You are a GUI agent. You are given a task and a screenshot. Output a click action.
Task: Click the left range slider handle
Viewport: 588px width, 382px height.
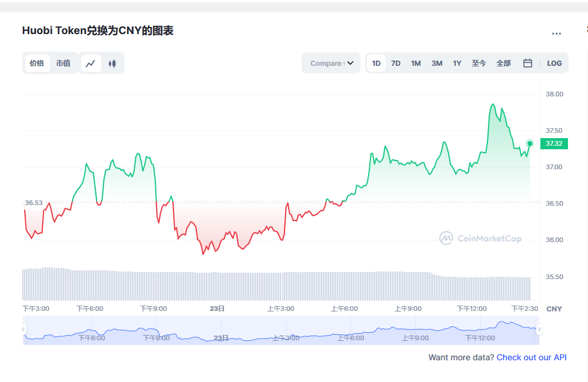coord(24,330)
